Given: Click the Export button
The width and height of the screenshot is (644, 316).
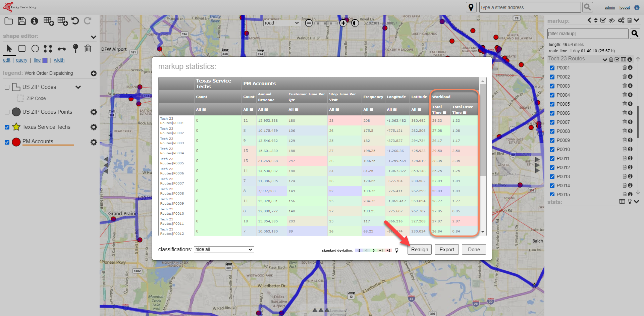Looking at the screenshot, I should pos(446,250).
